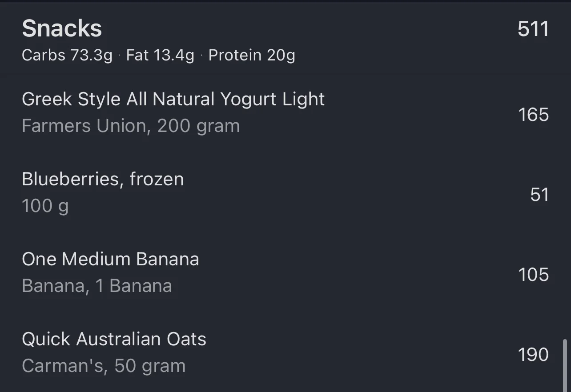Select the Carbs 73.3g macro label
This screenshot has height=392, width=571.
tap(67, 56)
